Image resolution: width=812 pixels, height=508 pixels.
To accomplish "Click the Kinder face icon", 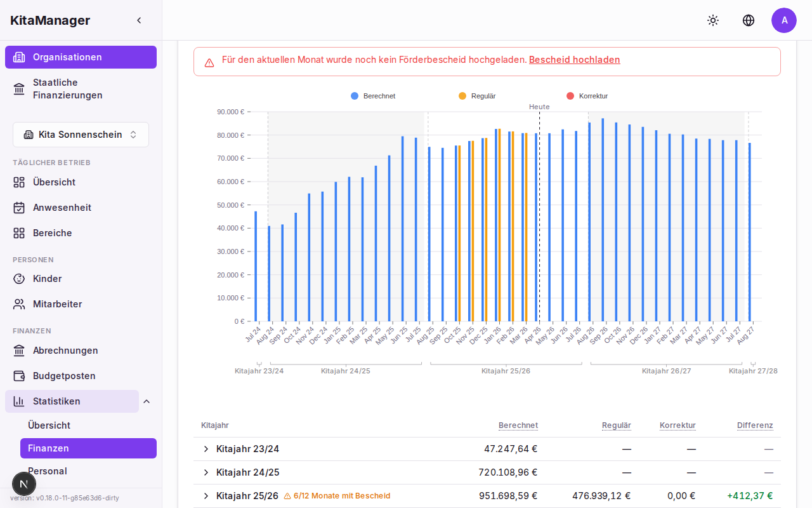I will coord(19,279).
